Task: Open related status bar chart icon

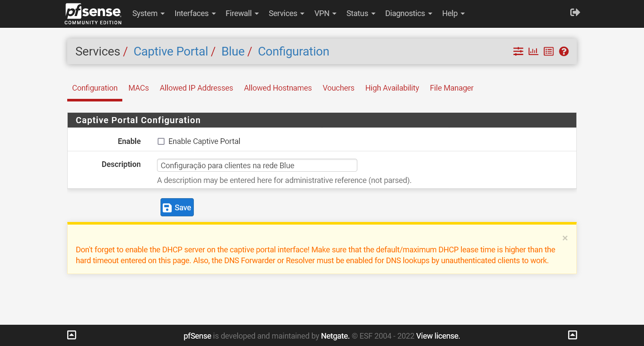Action: coord(533,52)
